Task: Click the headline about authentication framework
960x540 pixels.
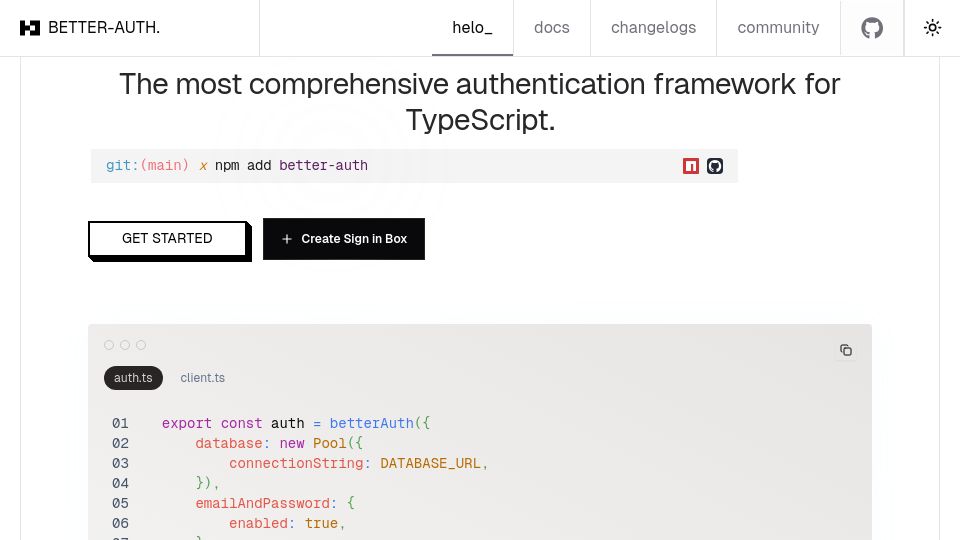Action: click(479, 102)
